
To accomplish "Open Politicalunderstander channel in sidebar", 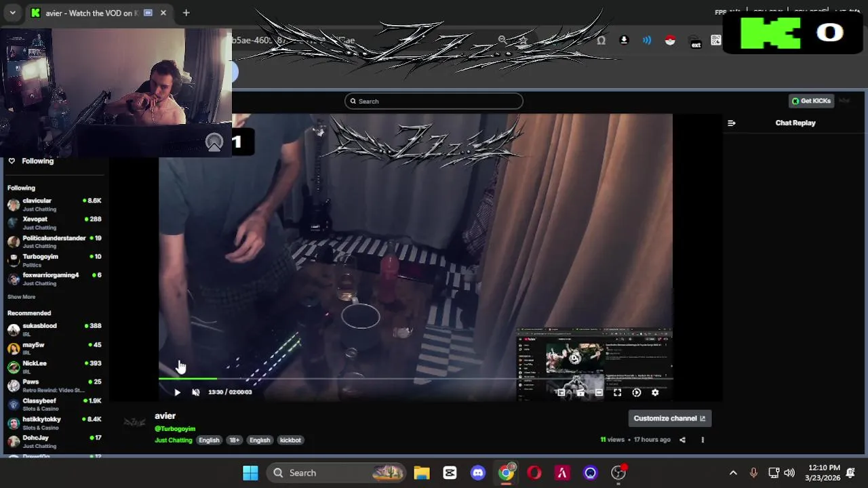I will [x=54, y=241].
